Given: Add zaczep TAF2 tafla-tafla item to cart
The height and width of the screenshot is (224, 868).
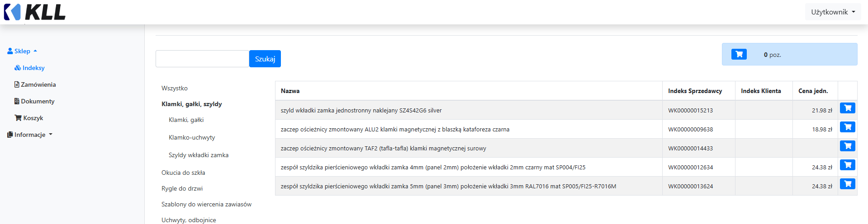Looking at the screenshot, I should [847, 146].
